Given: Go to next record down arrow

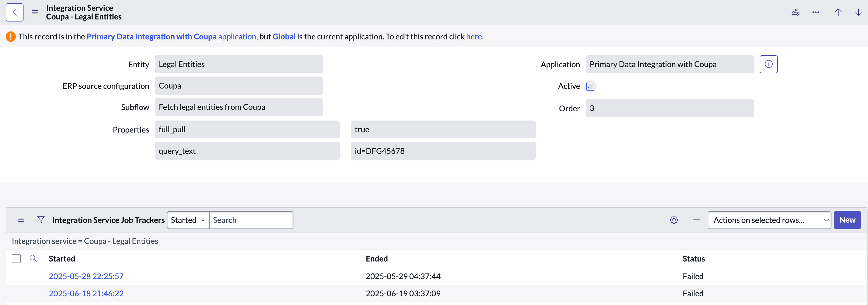Looking at the screenshot, I should point(858,13).
